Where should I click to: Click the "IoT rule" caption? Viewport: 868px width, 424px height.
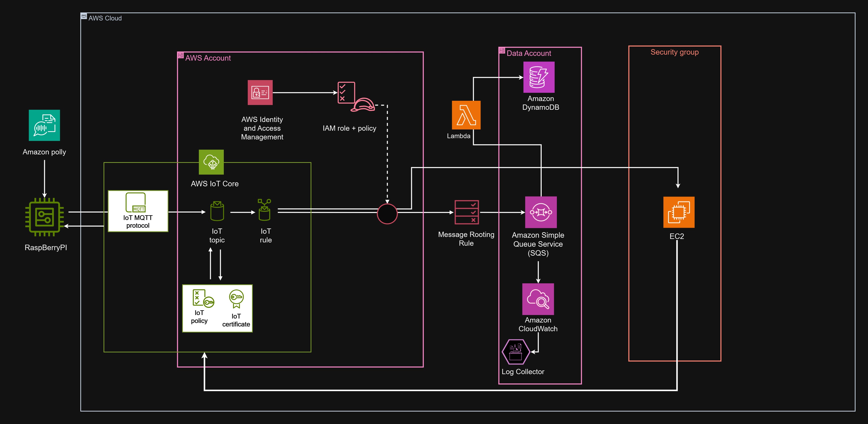click(x=266, y=235)
